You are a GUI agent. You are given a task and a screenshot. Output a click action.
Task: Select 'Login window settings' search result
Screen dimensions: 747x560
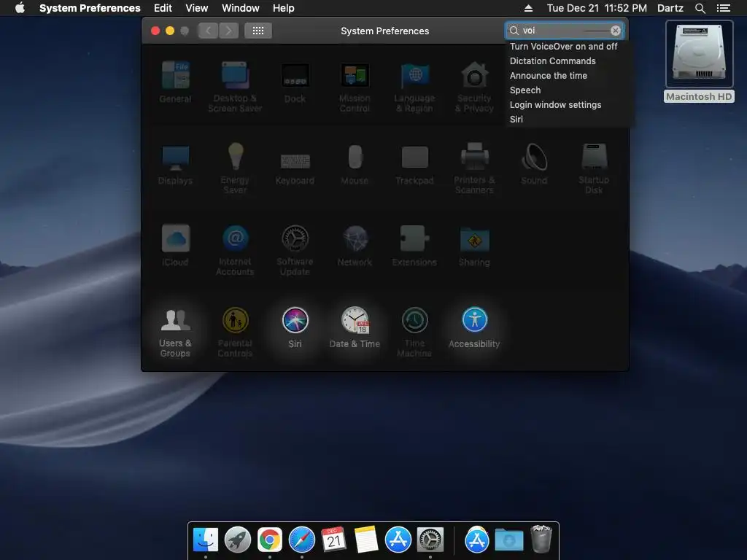(555, 105)
